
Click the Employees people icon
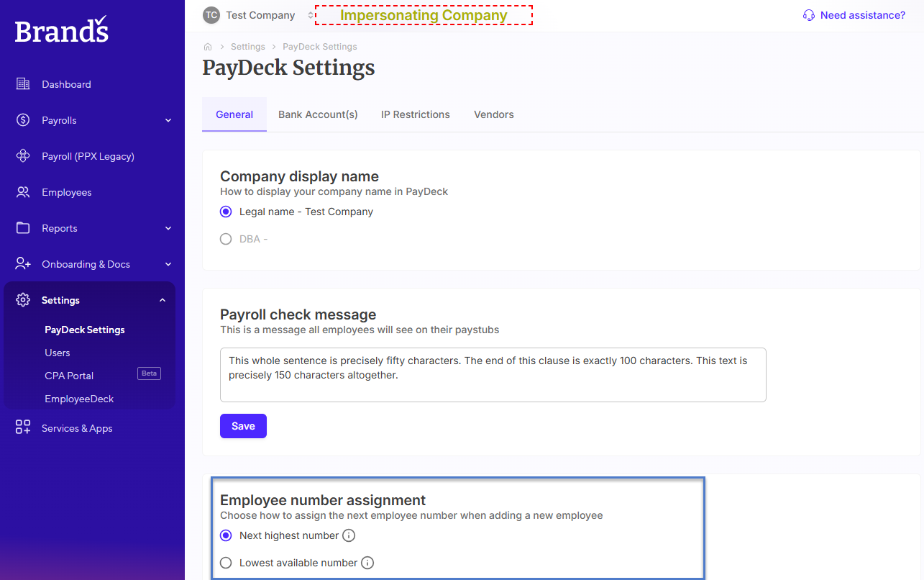click(23, 192)
